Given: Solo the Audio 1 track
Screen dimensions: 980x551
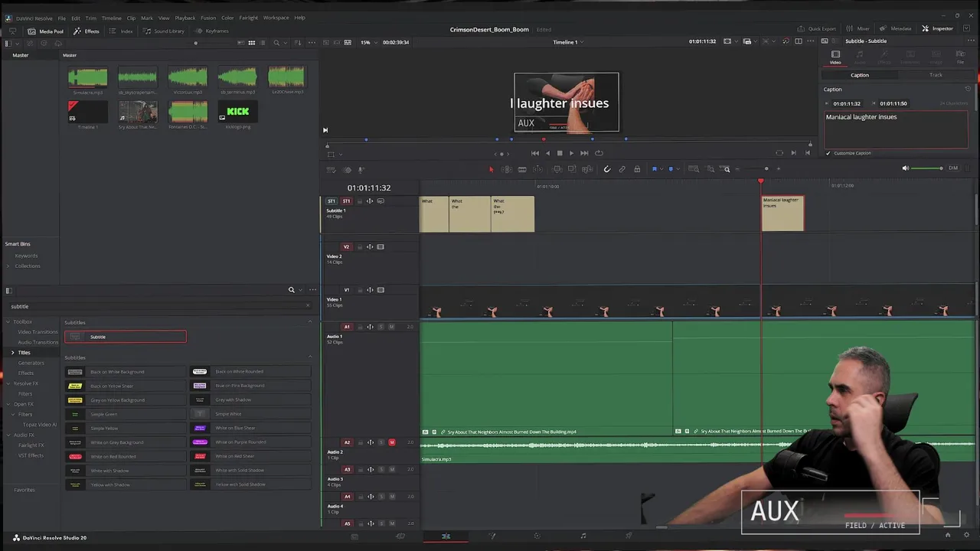Looking at the screenshot, I should (381, 327).
